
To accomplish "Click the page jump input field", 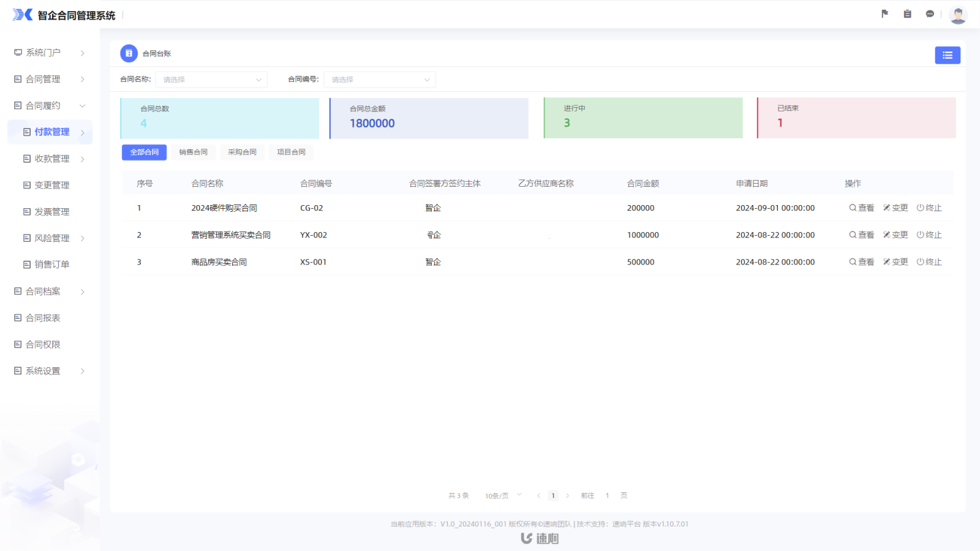I will 607,496.
